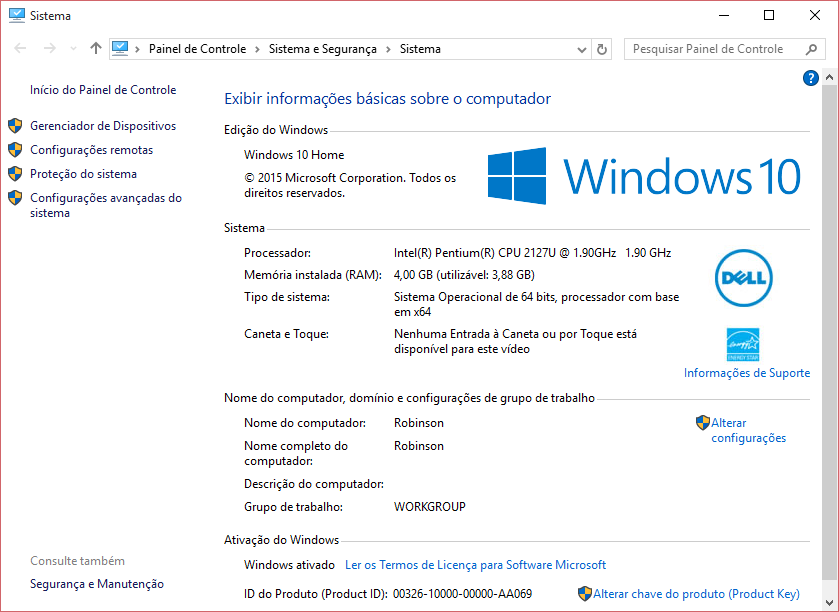The height and width of the screenshot is (612, 839).
Task: Open Configurações avançadas do sistema
Action: coord(106,205)
